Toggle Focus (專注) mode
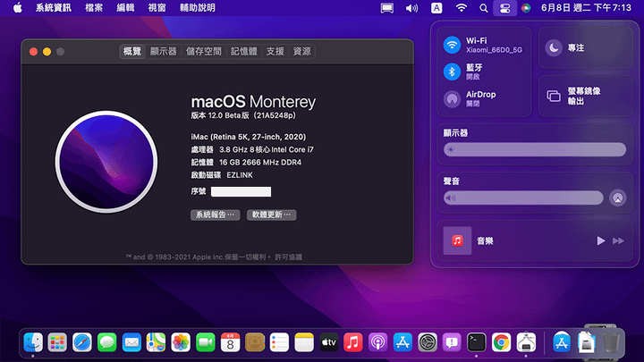 coord(554,48)
